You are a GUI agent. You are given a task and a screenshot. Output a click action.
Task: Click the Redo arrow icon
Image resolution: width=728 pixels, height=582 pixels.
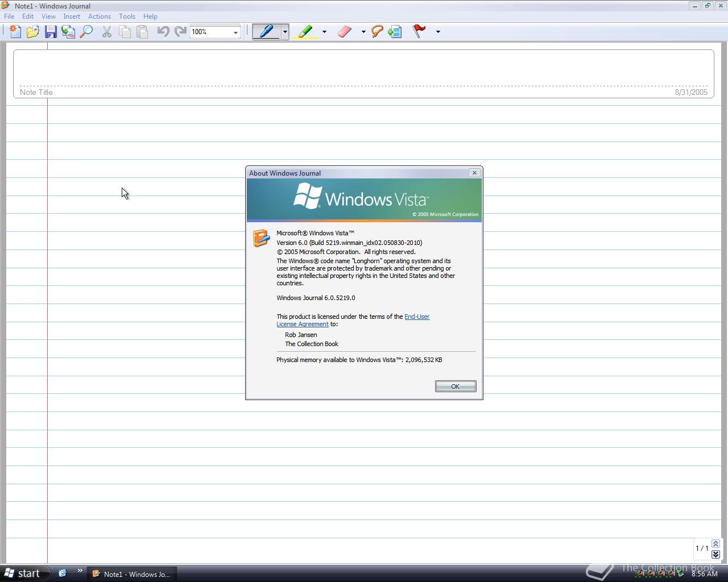[180, 32]
